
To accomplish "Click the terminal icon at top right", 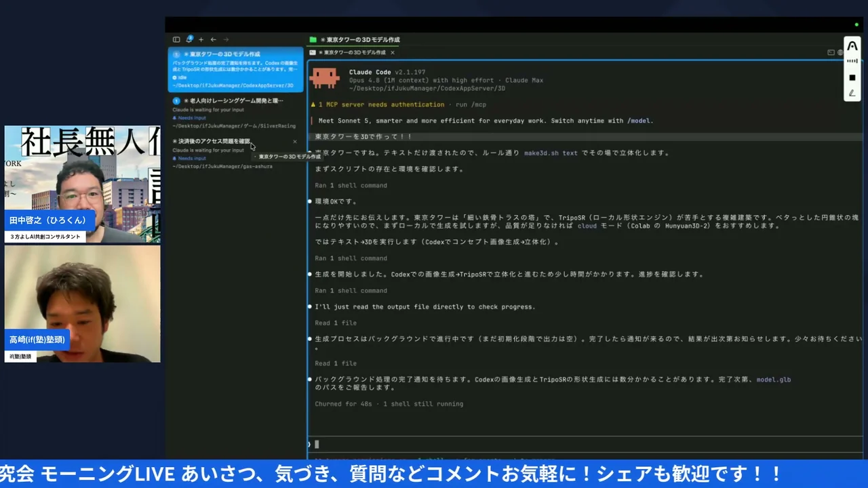I will pos(831,52).
